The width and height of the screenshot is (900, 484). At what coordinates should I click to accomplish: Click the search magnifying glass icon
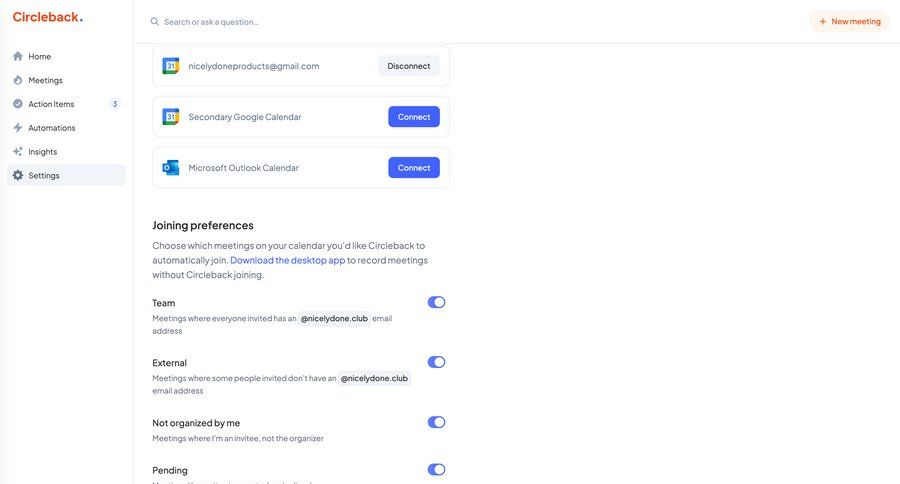[155, 21]
